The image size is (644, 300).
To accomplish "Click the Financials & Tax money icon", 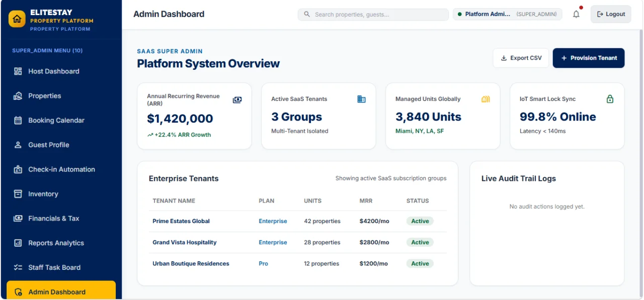I will coord(18,219).
